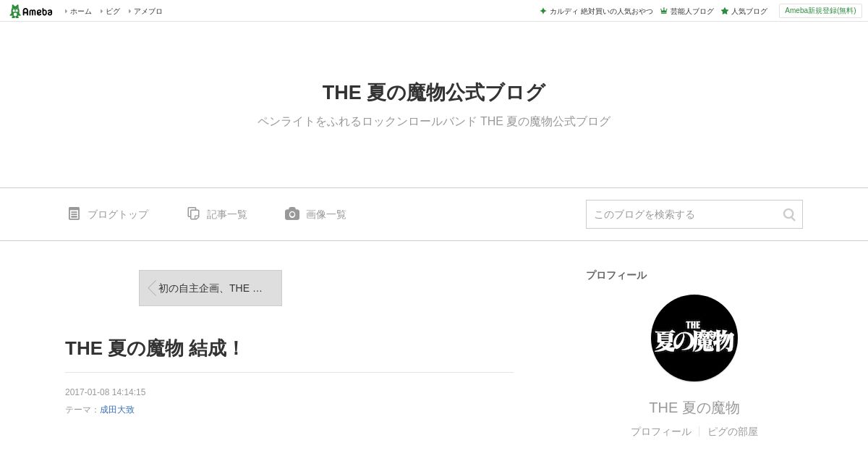The height and width of the screenshot is (456, 868).
Task: Go to previous post 初の自主企画
Action: pyautogui.click(x=210, y=288)
